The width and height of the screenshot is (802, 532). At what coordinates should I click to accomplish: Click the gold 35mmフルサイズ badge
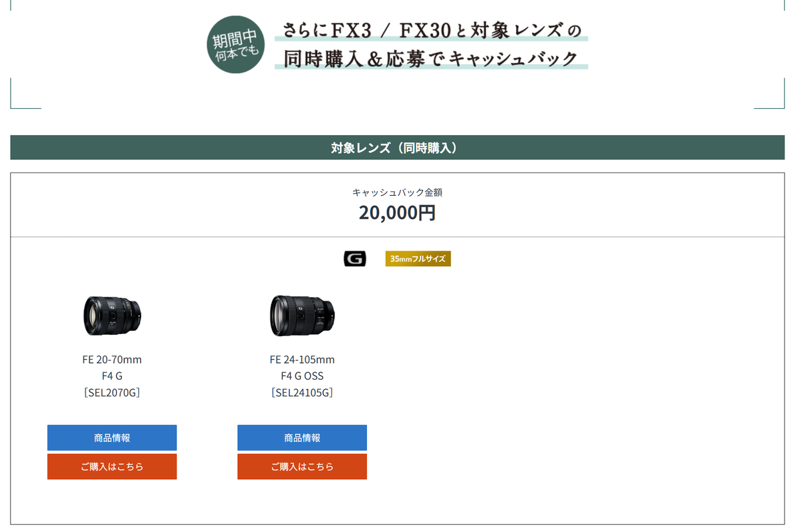point(418,259)
